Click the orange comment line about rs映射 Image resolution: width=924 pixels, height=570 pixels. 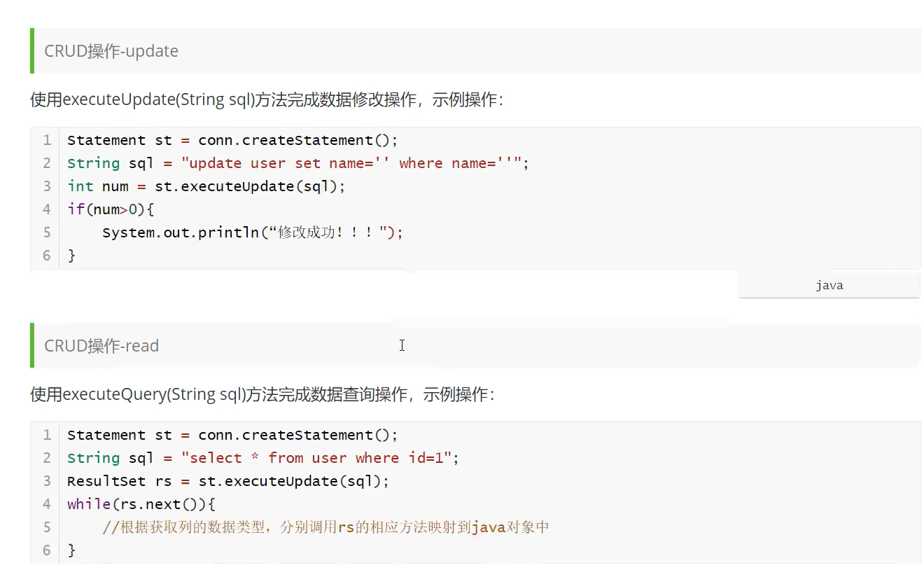click(x=325, y=527)
